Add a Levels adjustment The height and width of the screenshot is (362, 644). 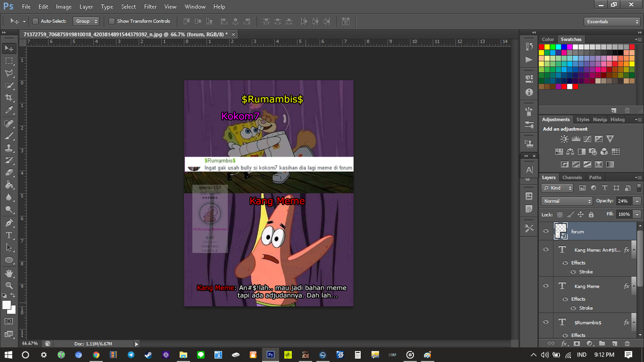click(576, 139)
